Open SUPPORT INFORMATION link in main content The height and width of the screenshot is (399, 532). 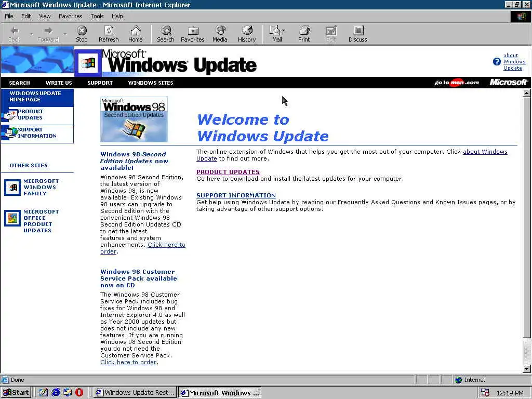[236, 195]
